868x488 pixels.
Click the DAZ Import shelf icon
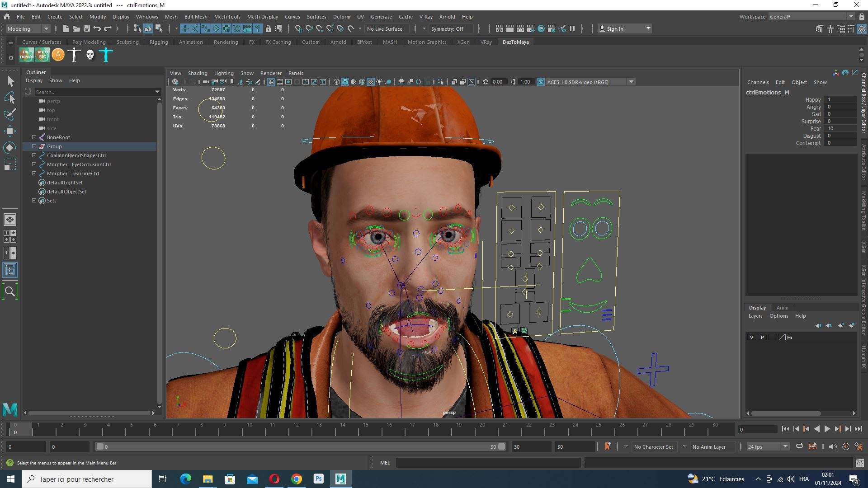(26, 55)
